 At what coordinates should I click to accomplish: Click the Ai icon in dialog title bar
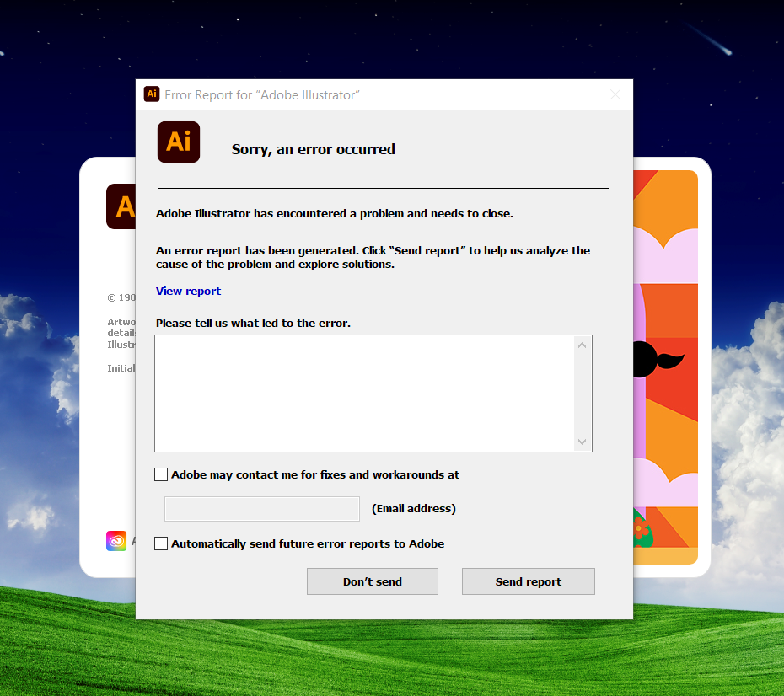coord(152,94)
